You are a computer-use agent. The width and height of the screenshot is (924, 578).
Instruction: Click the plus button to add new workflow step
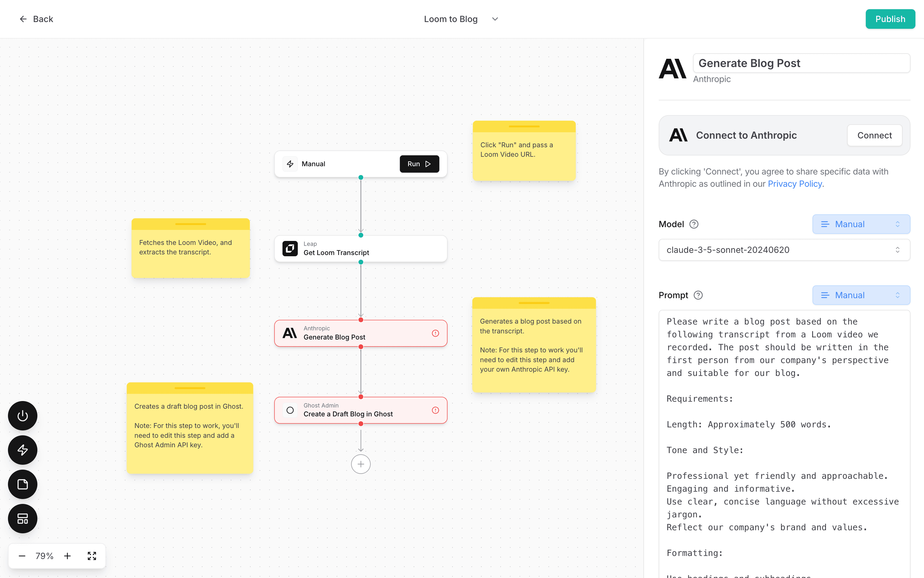pos(360,464)
